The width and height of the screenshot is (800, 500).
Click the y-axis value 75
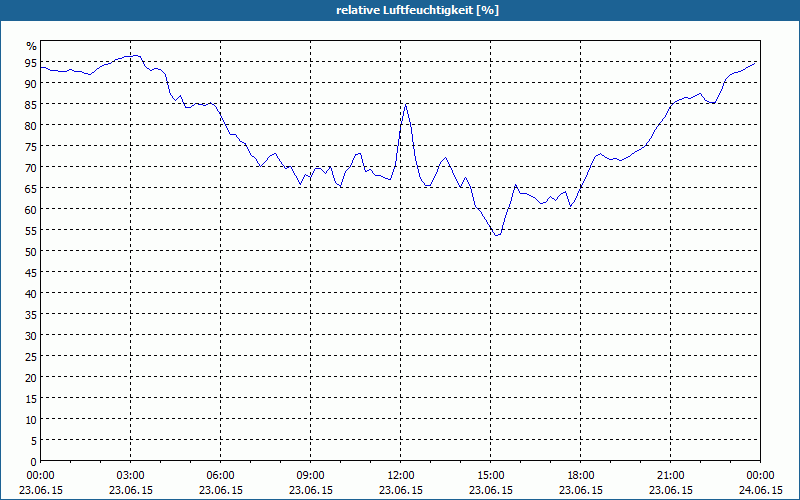(x=31, y=146)
